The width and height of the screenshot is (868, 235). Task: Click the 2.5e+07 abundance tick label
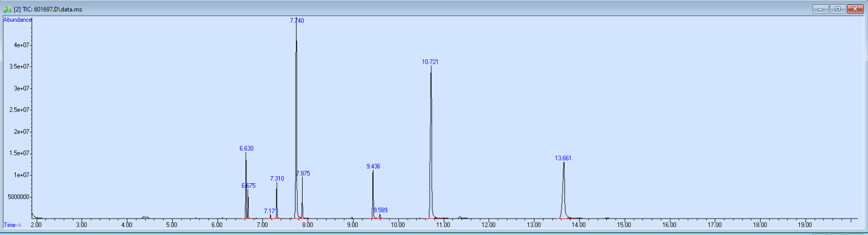click(x=20, y=110)
